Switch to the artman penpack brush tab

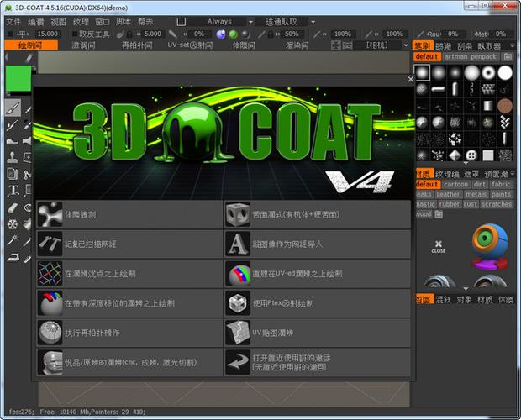tap(470, 57)
